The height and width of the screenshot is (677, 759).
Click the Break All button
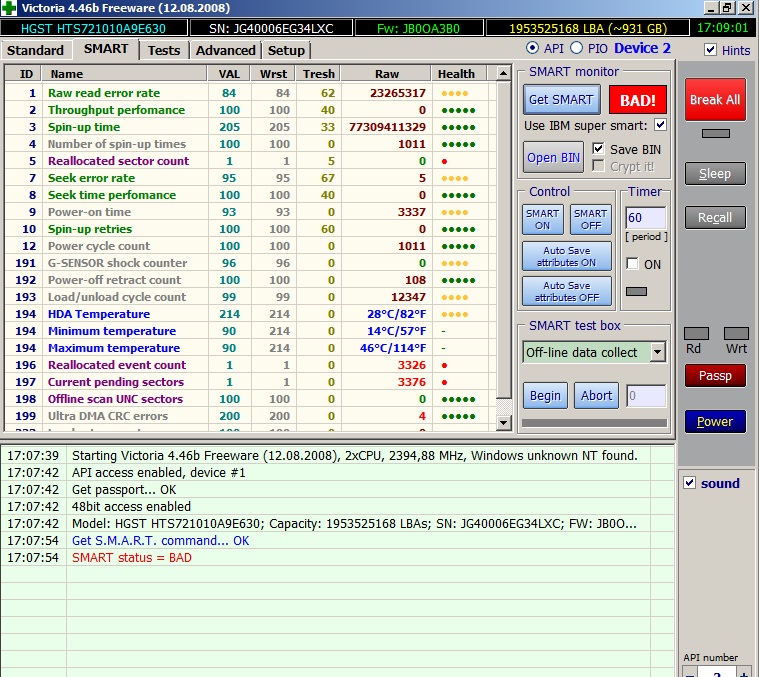click(715, 100)
